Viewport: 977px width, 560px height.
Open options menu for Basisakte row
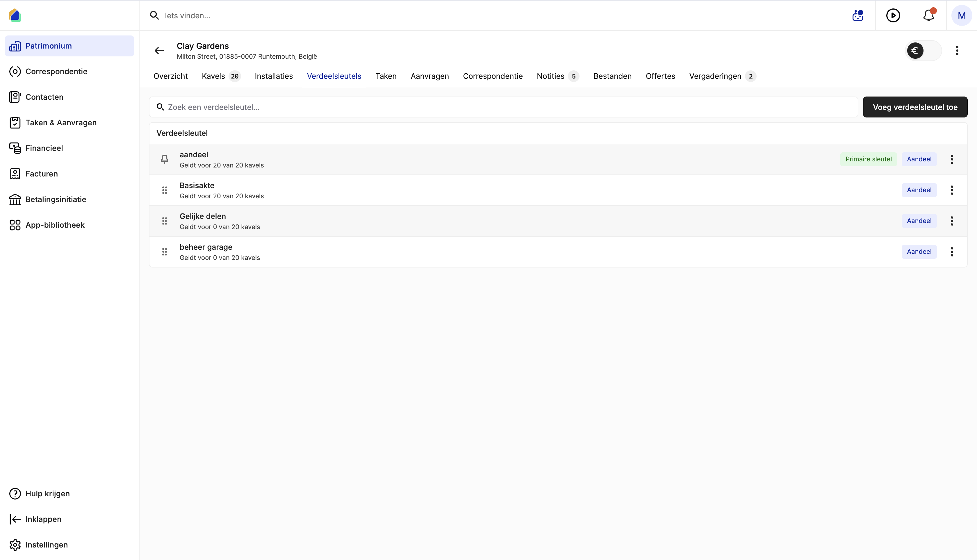[952, 190]
